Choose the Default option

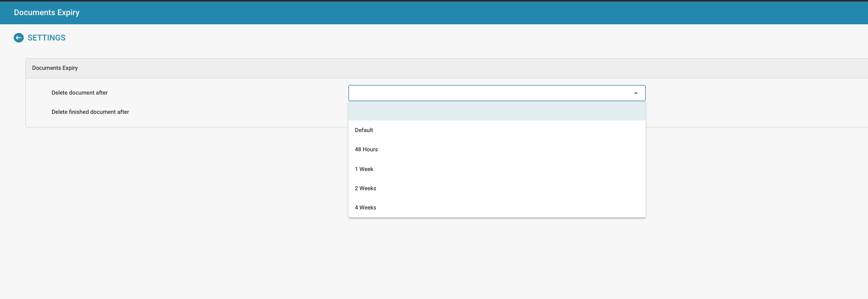(364, 131)
